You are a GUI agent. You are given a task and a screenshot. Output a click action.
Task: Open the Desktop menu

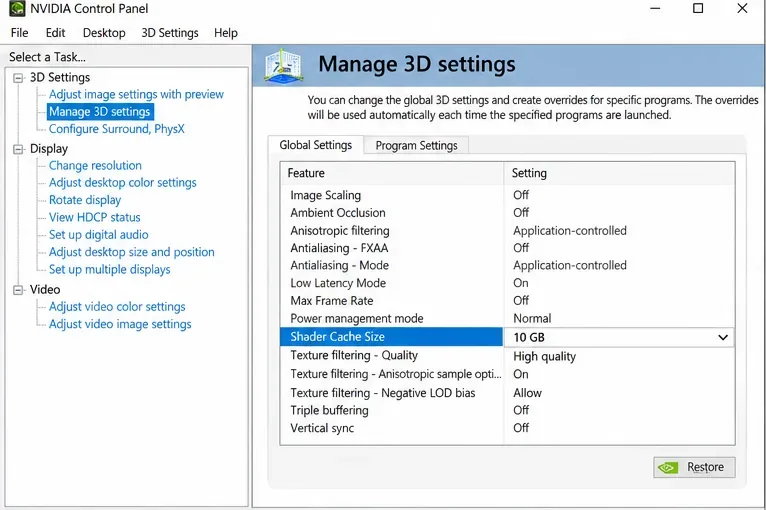(x=104, y=33)
